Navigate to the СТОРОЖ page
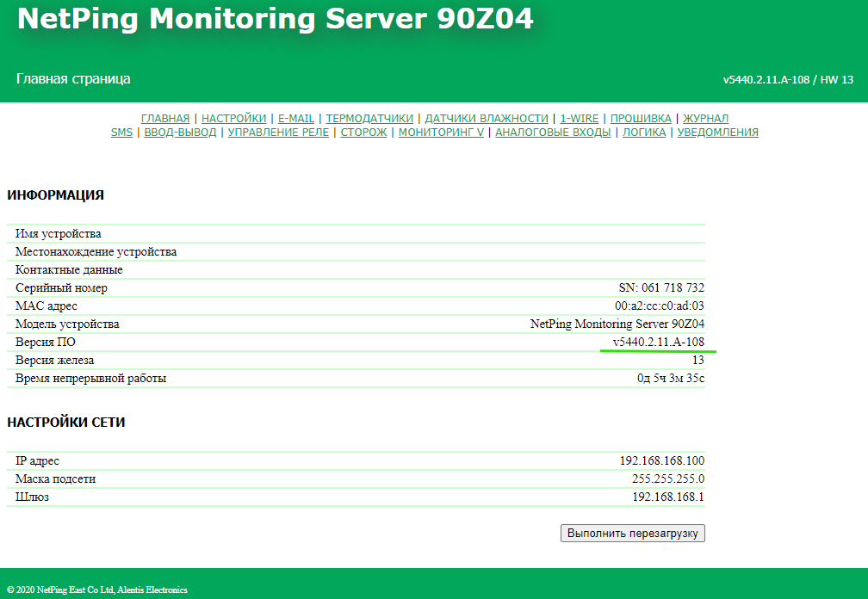Image resolution: width=868 pixels, height=599 pixels. point(363,133)
